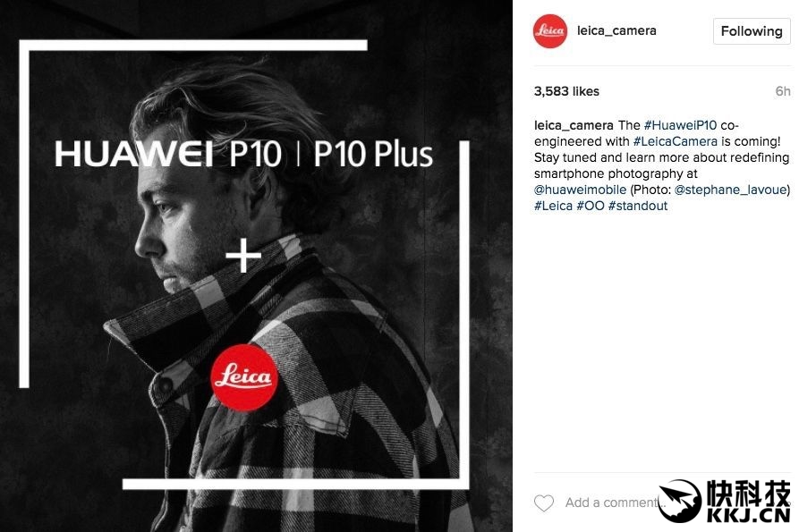
Task: Click the HUAWEI P10 Plus post image
Action: [256, 266]
